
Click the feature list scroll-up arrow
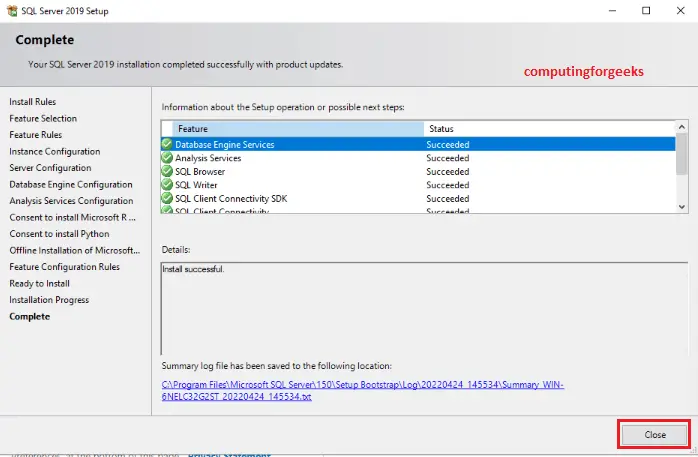coord(682,127)
